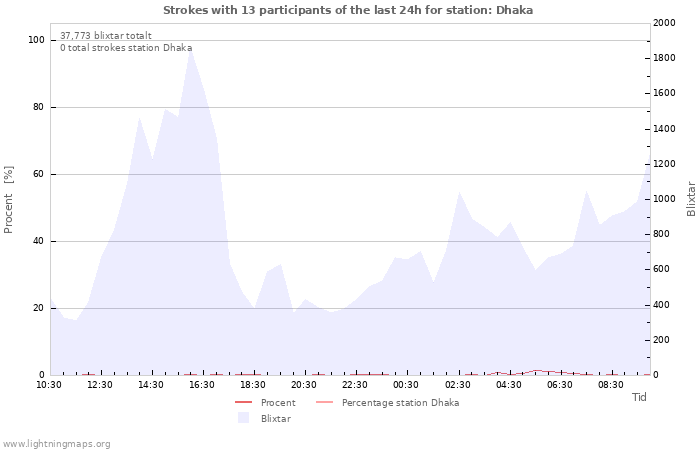Viewport: 700px width, 450px height.
Task: Click the 08:30 time tick label
Action: (x=610, y=384)
